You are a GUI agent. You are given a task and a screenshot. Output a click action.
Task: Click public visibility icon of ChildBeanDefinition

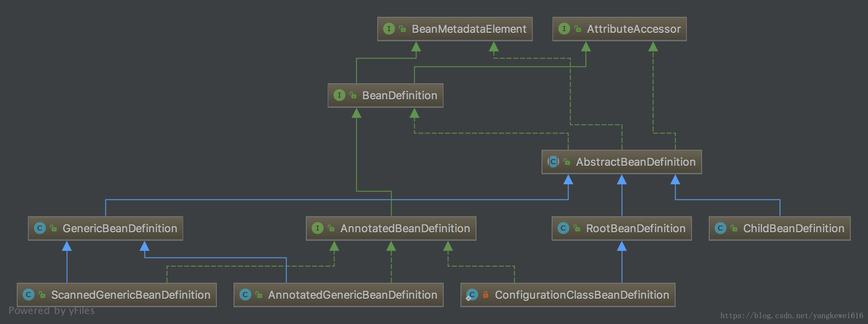[x=734, y=228]
